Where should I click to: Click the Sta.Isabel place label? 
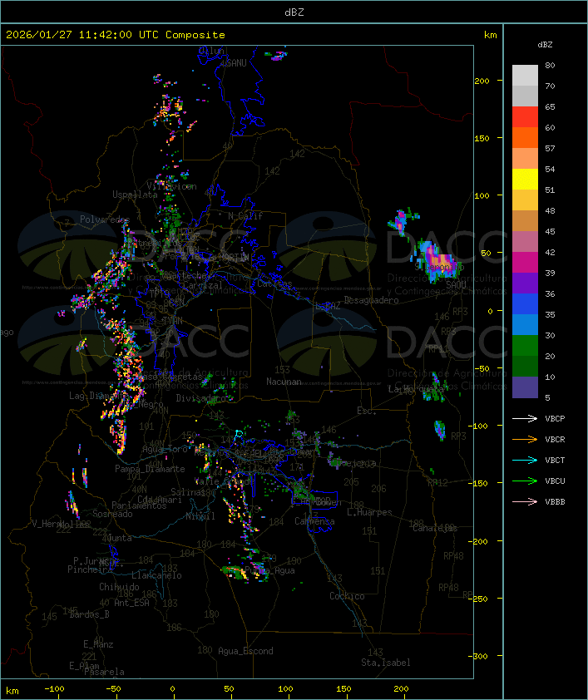coord(386,663)
